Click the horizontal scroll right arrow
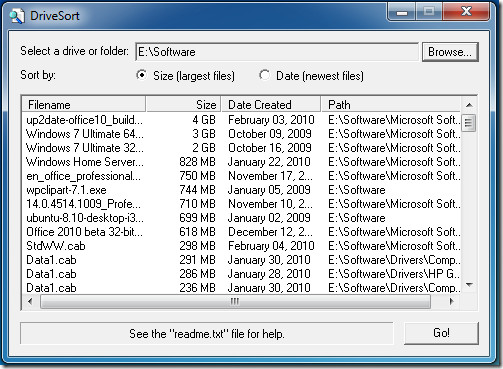 [452, 302]
